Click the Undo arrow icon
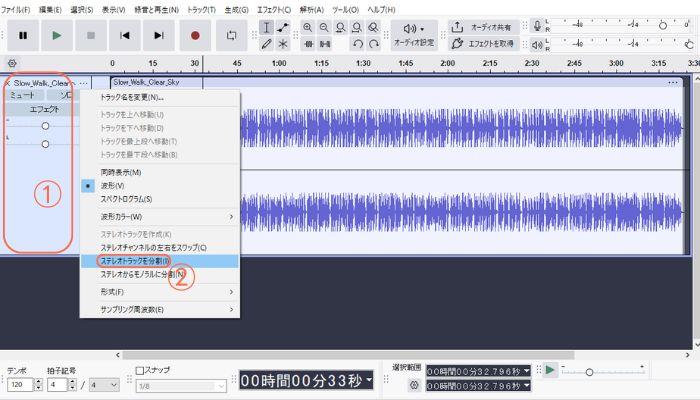The image size is (700, 400). [x=358, y=44]
